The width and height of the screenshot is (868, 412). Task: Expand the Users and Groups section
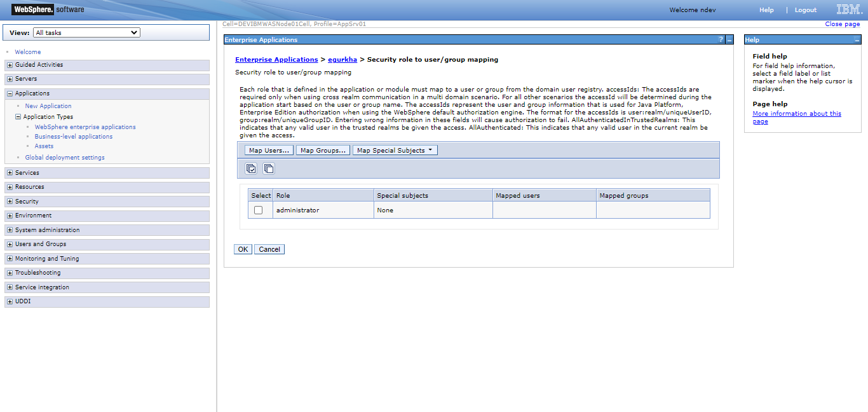point(10,244)
